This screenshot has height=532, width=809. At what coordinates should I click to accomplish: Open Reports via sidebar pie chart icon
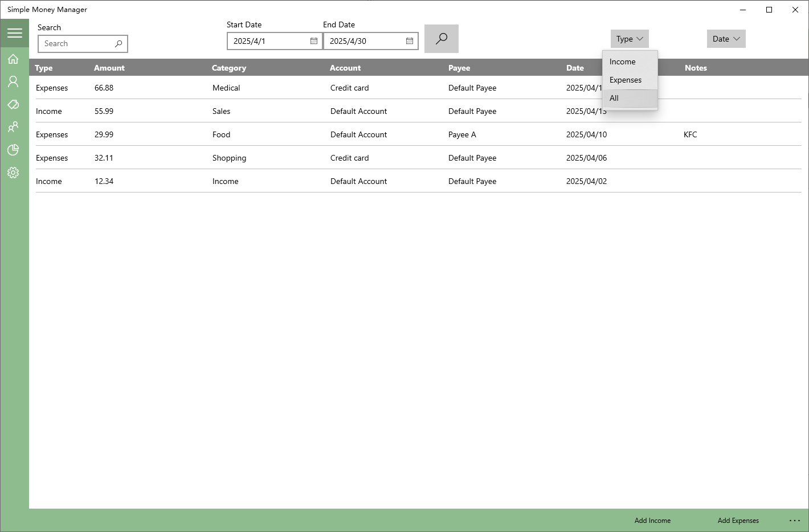(13, 150)
